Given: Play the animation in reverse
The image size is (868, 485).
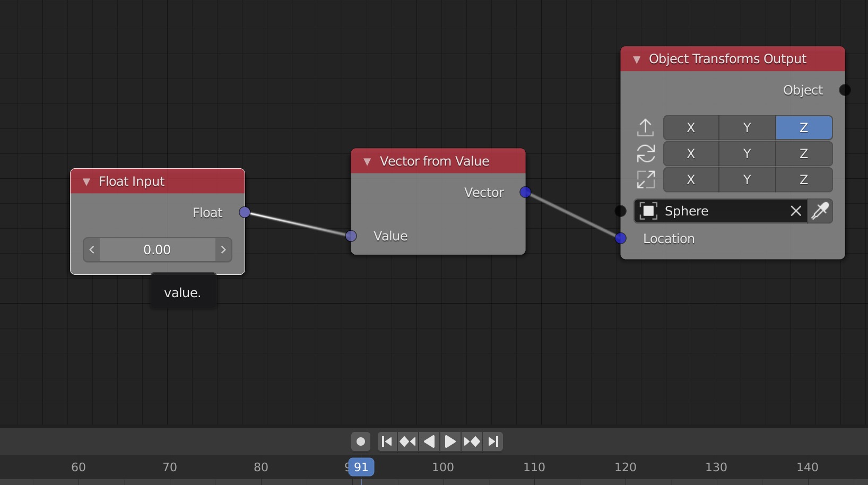Looking at the screenshot, I should click(x=429, y=441).
